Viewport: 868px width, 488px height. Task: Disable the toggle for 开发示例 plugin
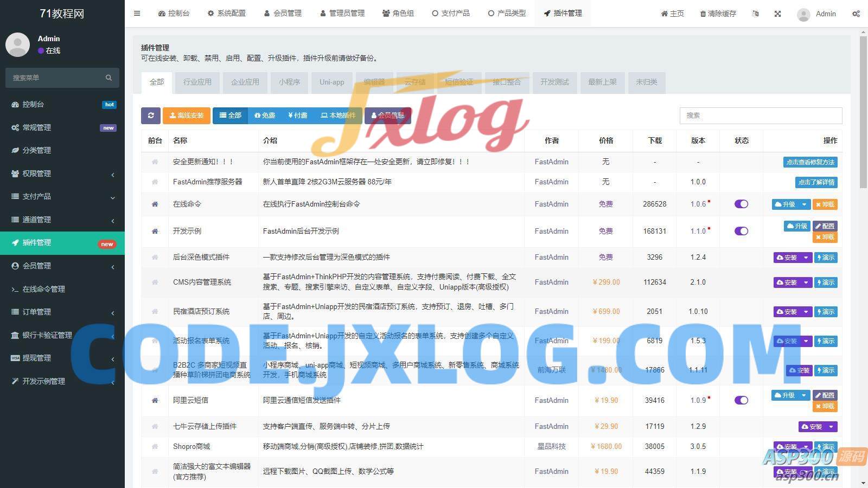pyautogui.click(x=741, y=231)
